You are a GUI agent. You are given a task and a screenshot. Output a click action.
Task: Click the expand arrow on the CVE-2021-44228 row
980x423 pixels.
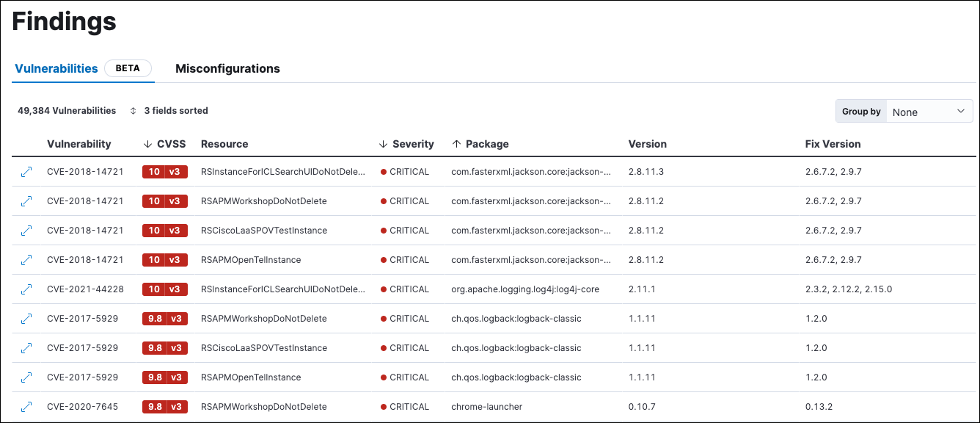tap(26, 289)
